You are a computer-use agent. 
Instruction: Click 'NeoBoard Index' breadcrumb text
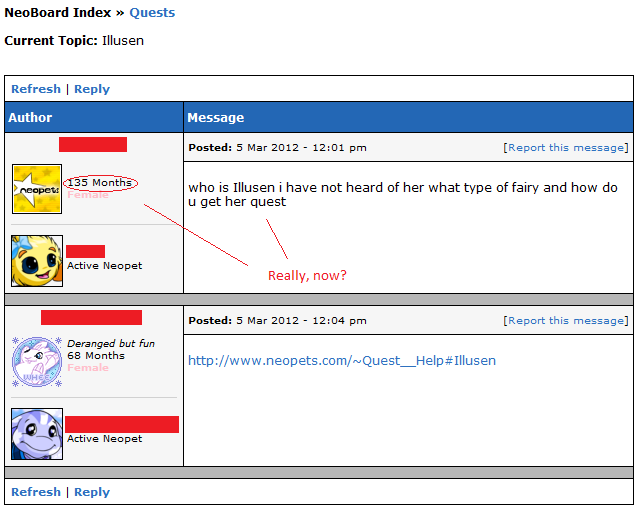coord(58,13)
